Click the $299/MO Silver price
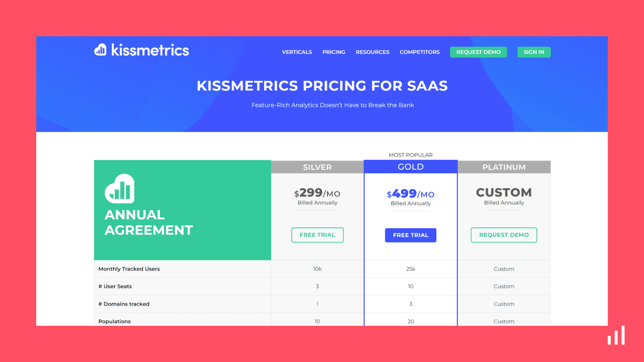Image resolution: width=644 pixels, height=362 pixels. point(317,193)
